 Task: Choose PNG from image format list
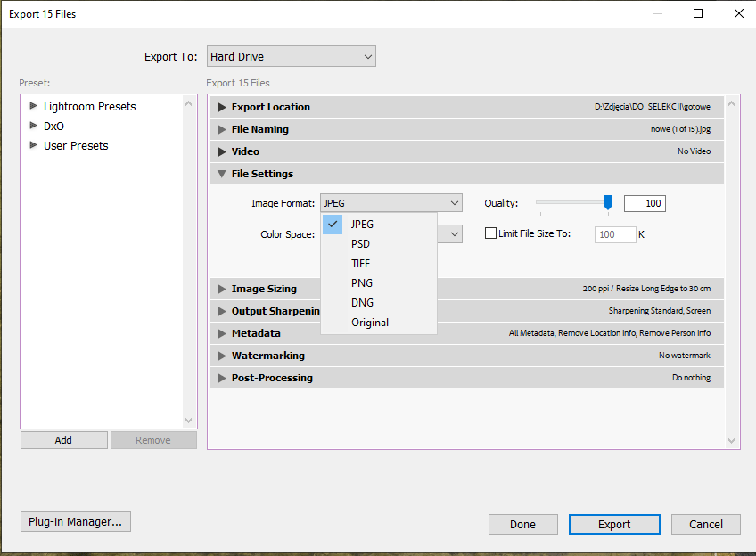360,282
